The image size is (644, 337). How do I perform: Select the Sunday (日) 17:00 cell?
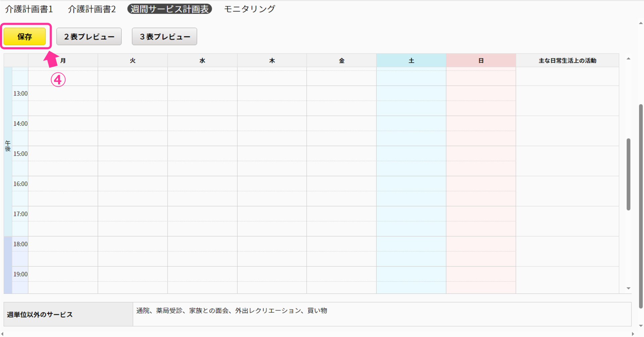[481, 214]
